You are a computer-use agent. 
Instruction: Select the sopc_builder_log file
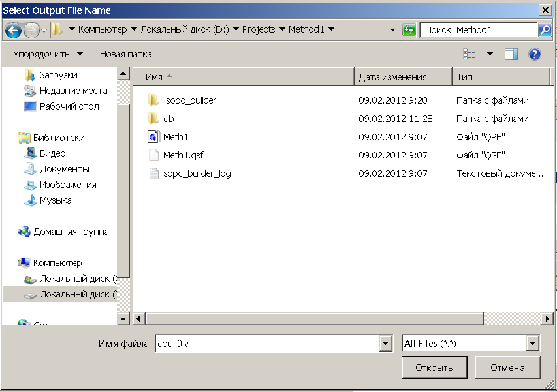click(x=197, y=173)
